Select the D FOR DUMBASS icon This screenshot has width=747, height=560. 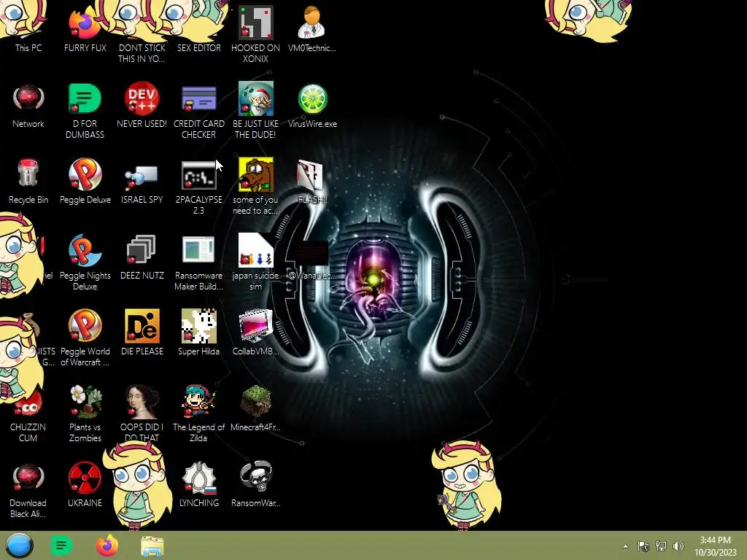85,111
